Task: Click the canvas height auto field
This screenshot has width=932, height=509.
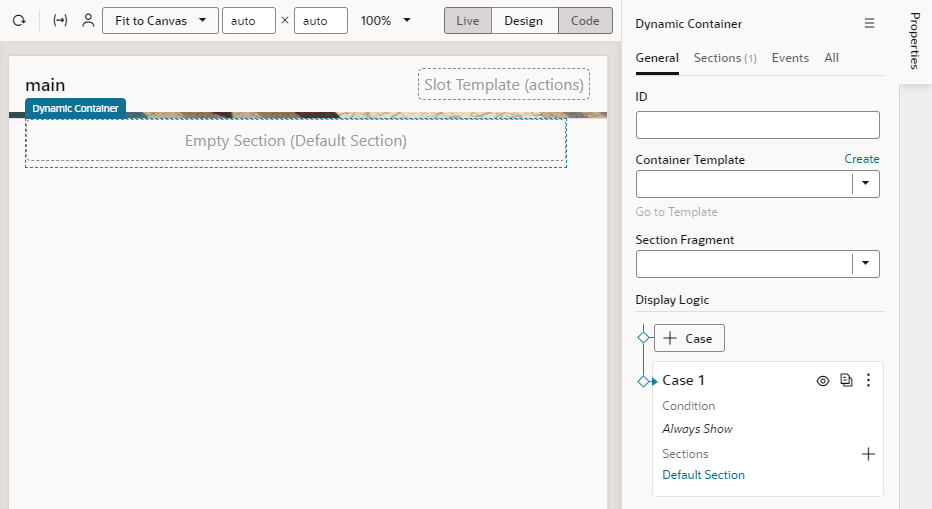Action: (320, 21)
